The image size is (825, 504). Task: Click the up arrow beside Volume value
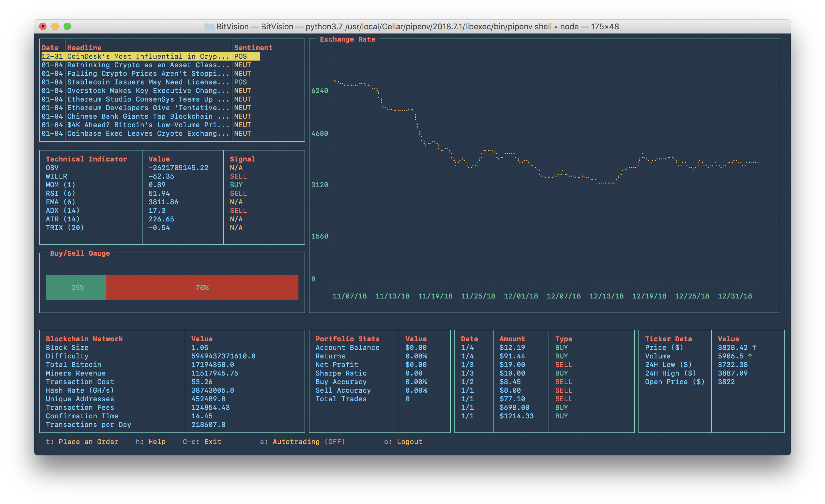pos(750,356)
